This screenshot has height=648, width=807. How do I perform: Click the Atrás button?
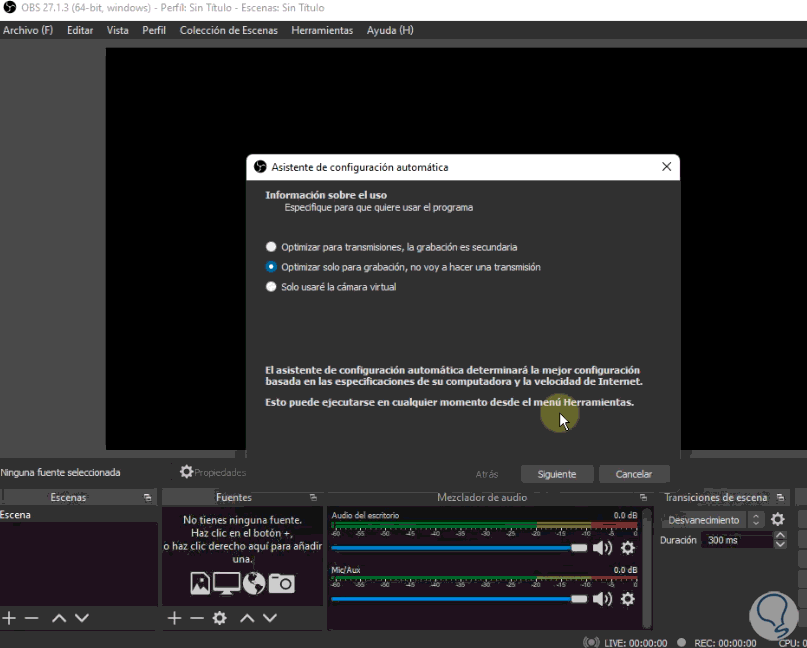tap(487, 474)
